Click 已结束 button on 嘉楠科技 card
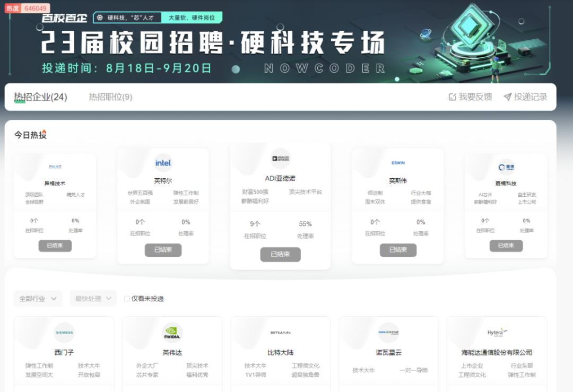 506,246
